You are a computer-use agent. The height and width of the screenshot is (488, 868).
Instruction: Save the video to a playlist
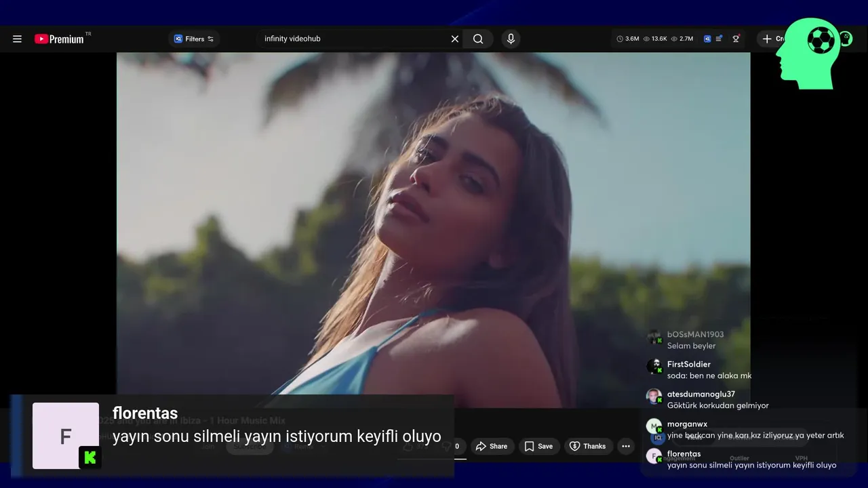[x=538, y=446]
